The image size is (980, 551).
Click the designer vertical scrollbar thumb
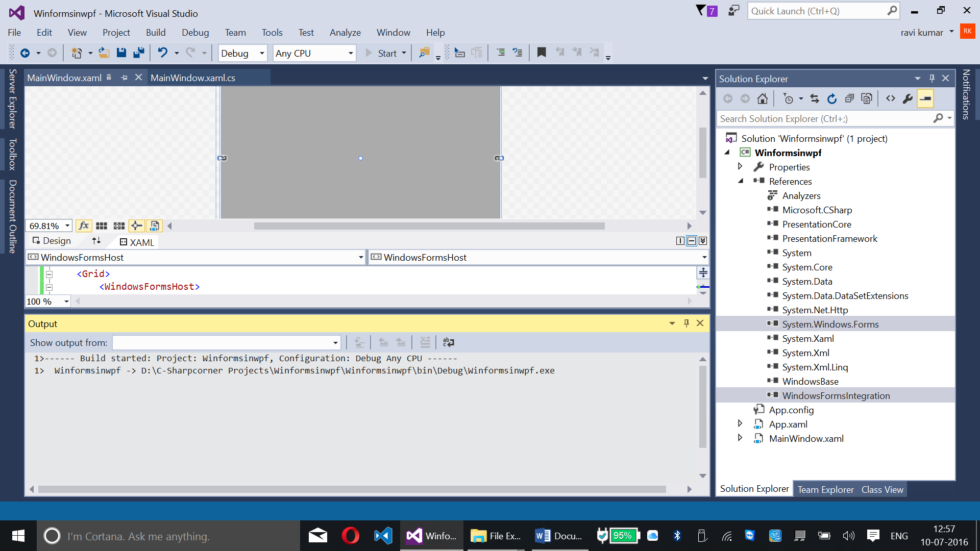[x=703, y=153]
